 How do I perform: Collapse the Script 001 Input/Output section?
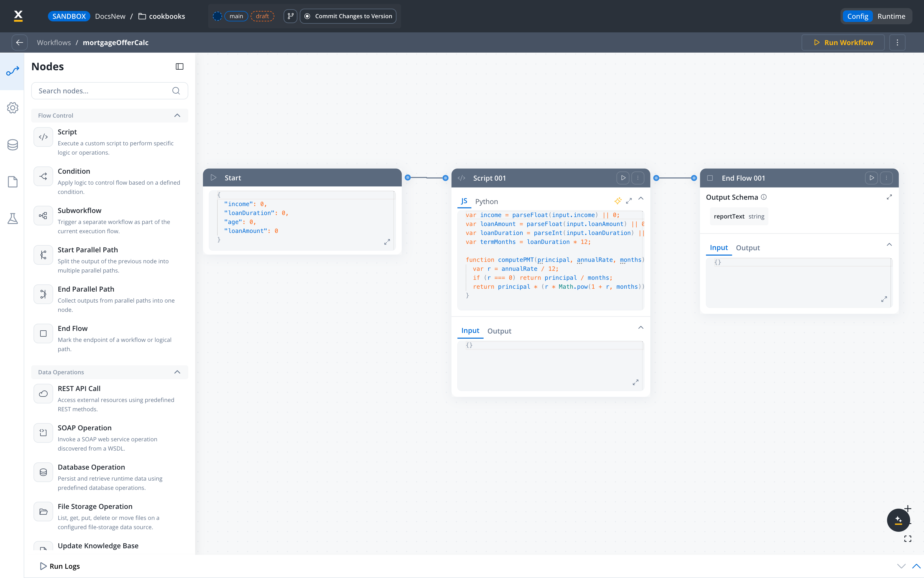tap(641, 328)
